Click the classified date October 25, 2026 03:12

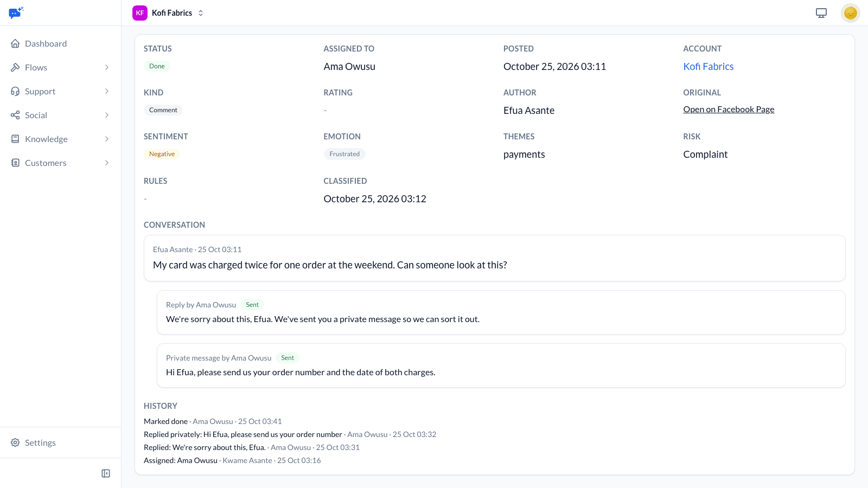point(375,199)
